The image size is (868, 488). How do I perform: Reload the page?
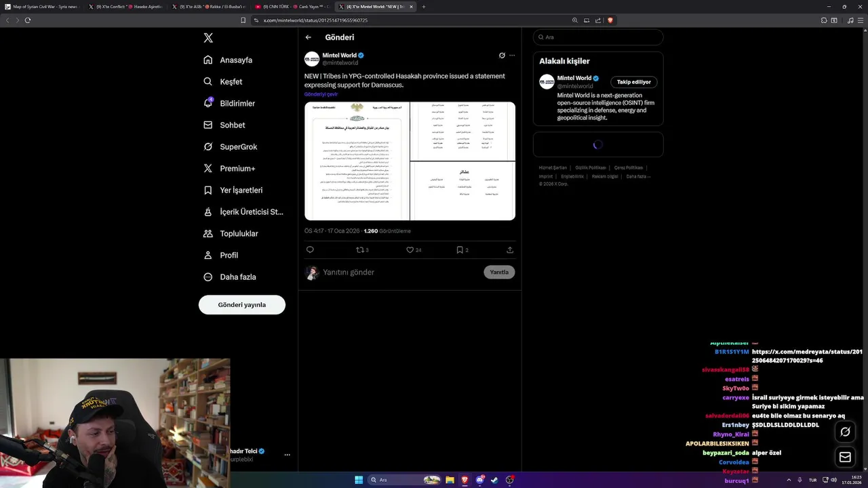point(28,20)
